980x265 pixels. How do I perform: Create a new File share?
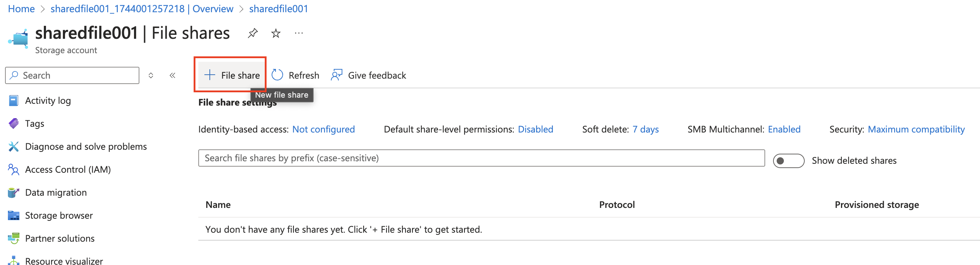(232, 75)
